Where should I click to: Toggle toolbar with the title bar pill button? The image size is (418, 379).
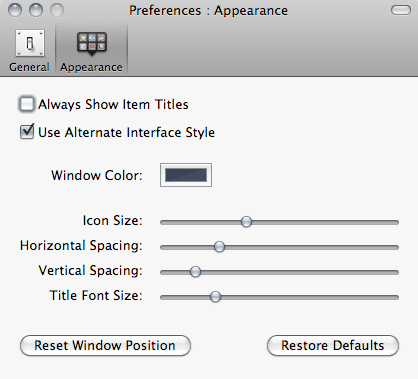click(x=401, y=10)
